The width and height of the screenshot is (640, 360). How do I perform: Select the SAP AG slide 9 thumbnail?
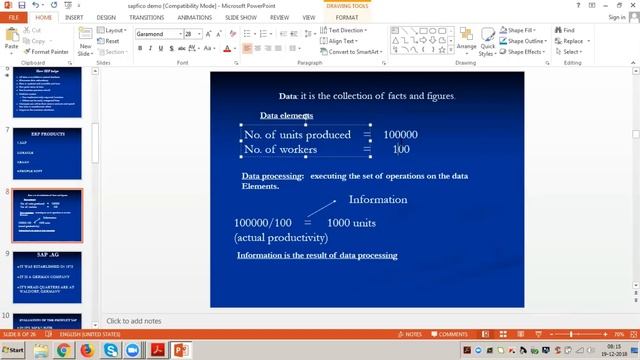tap(47, 277)
